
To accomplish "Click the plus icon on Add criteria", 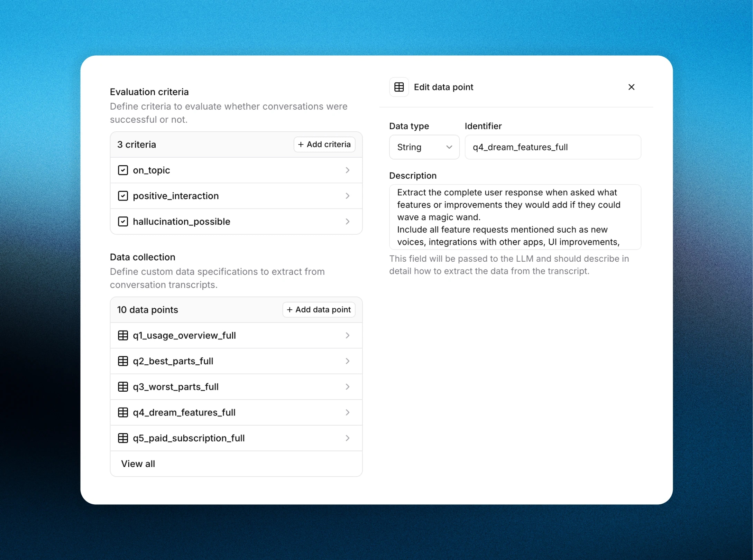I will point(301,144).
